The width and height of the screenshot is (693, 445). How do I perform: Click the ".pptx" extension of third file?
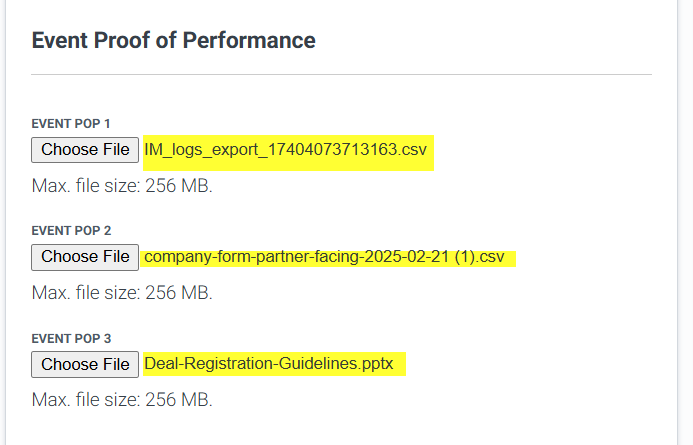coord(377,364)
